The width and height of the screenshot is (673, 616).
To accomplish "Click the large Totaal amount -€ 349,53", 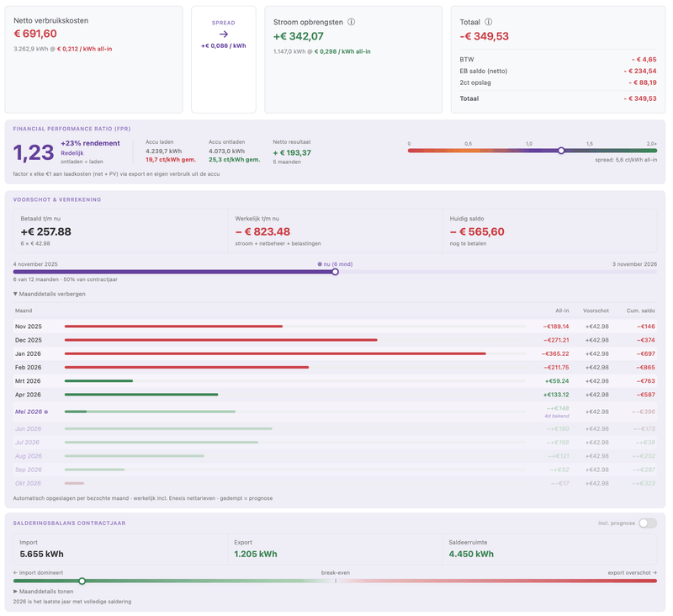I will pos(485,36).
